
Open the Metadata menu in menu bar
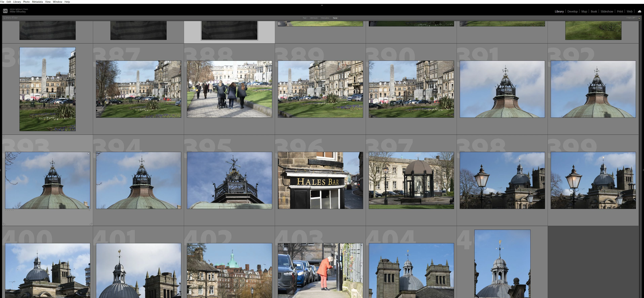37,2
